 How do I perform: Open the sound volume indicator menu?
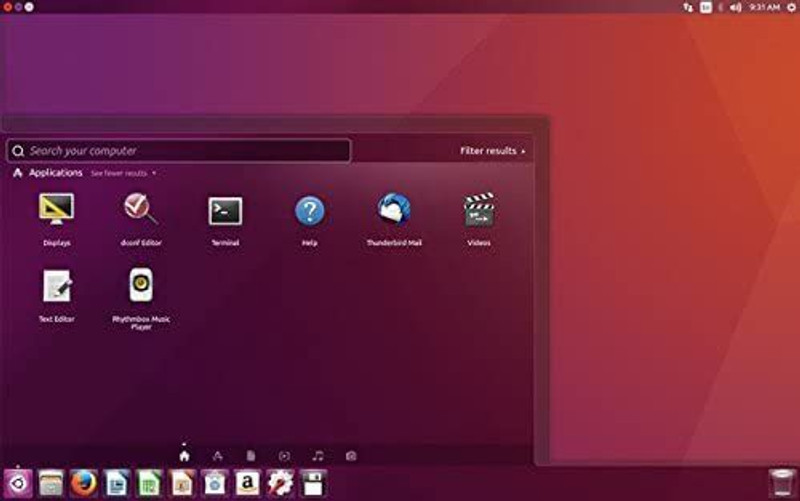click(736, 7)
